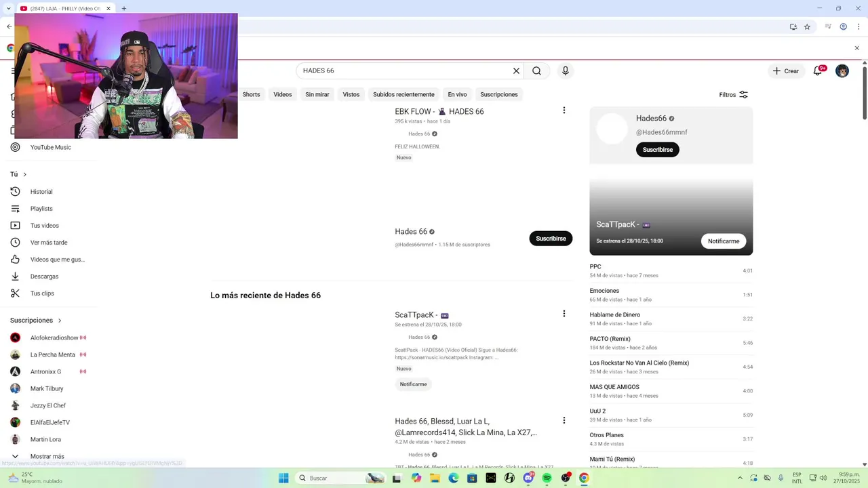
Task: Open Playlists in the sidebar
Action: tap(41, 209)
